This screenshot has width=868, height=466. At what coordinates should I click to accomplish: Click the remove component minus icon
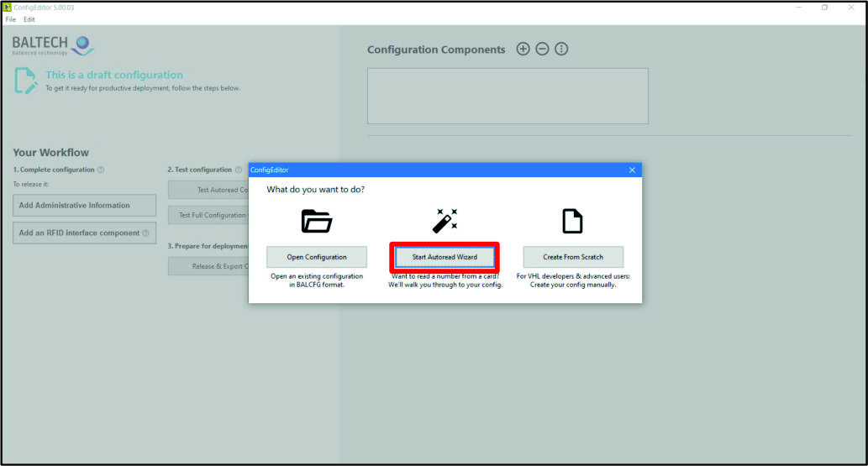click(x=542, y=50)
